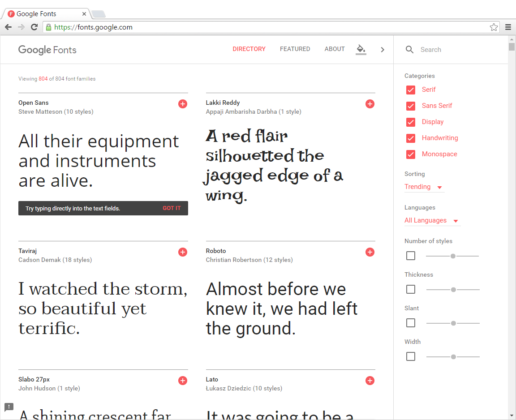The width and height of the screenshot is (516, 420).
Task: Click the Monospace category label
Action: point(439,154)
